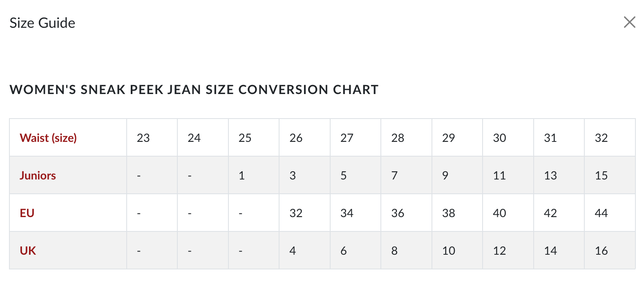
Task: Click waist size 23 cell
Action: [152, 138]
